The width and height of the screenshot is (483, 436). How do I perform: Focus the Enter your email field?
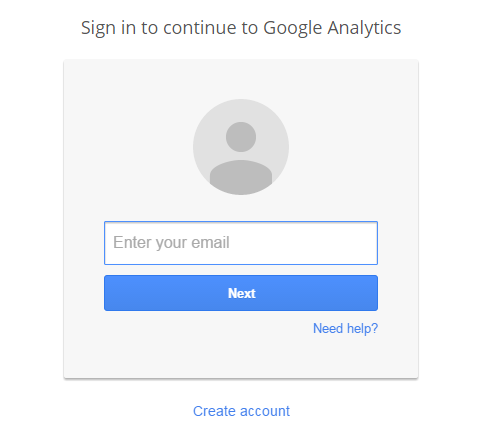[241, 243]
